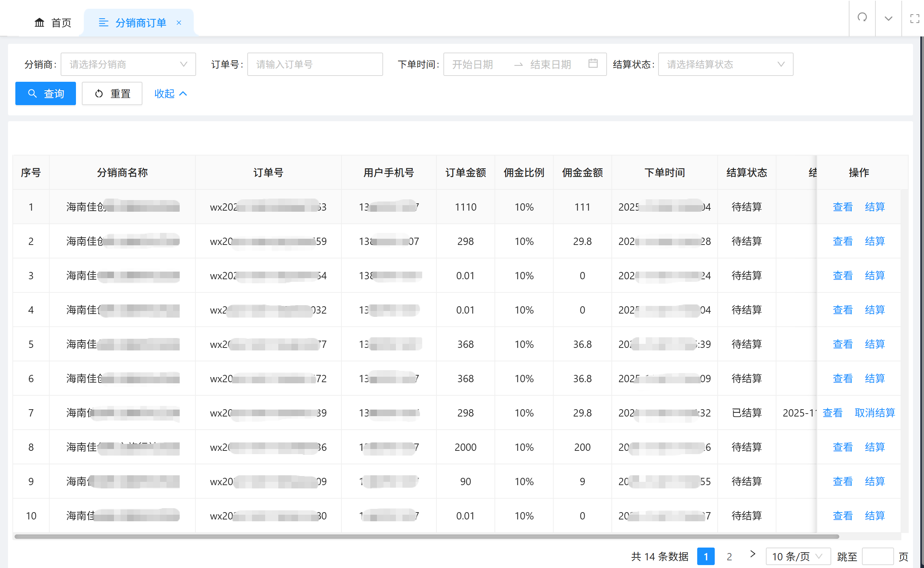Click the calendar icon in the 下单时间 field

593,64
